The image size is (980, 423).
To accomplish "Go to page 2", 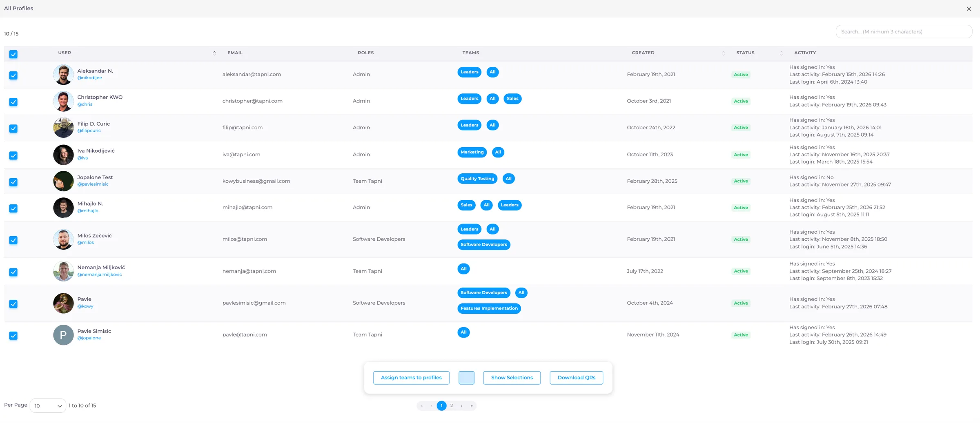I will (452, 405).
